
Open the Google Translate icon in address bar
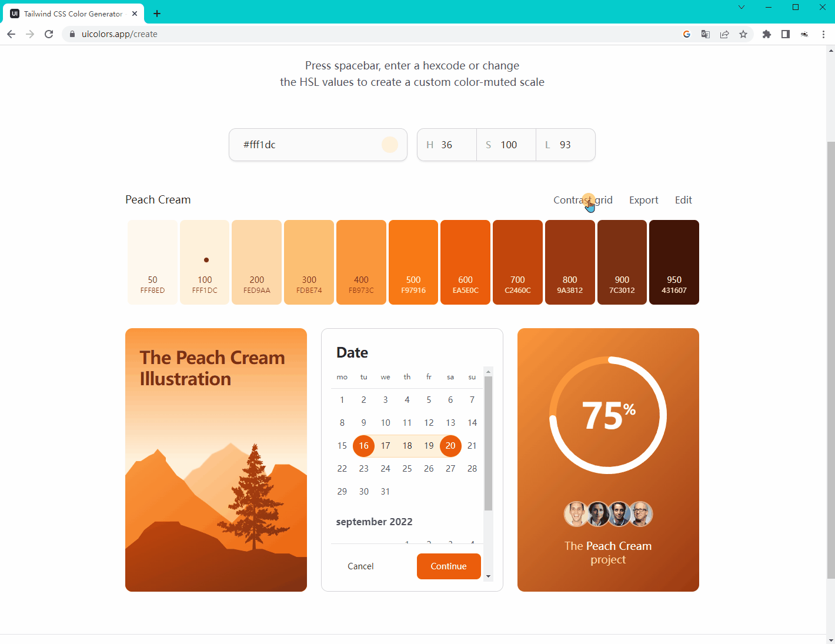click(x=706, y=34)
